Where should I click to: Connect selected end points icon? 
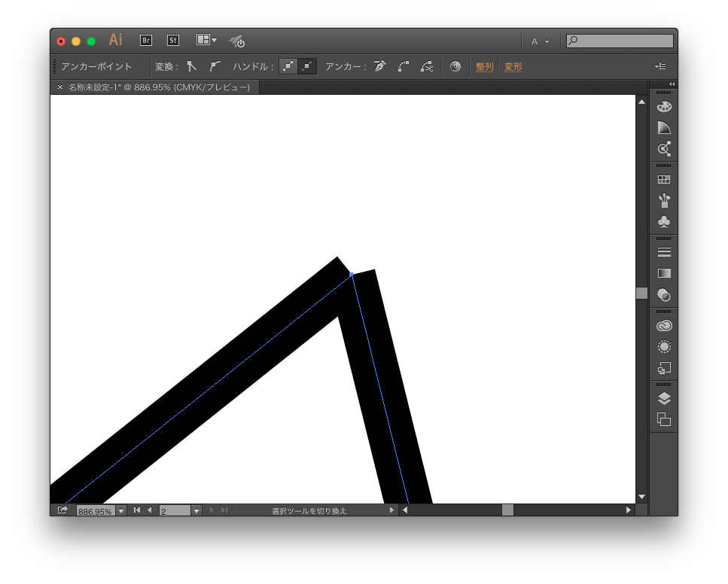coord(404,66)
